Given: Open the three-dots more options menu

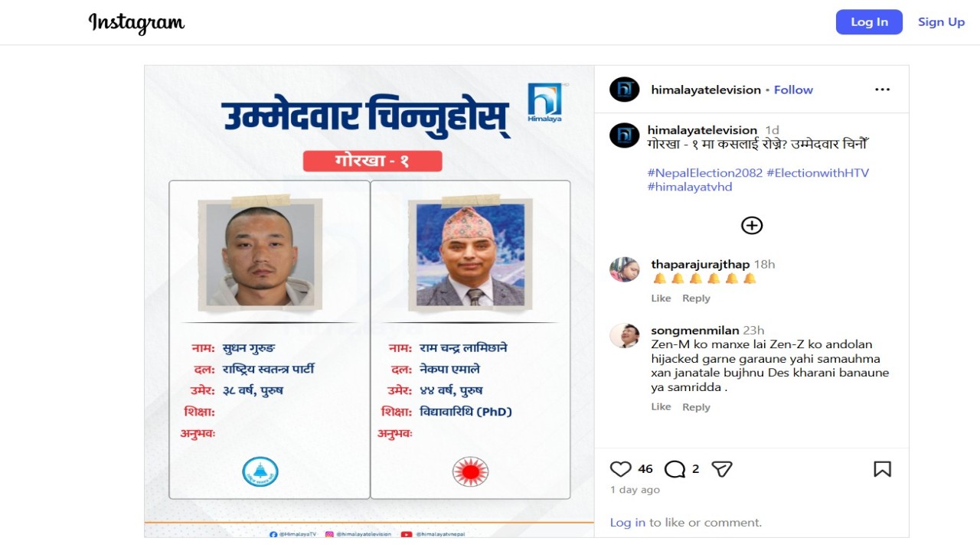Looking at the screenshot, I should [x=882, y=90].
